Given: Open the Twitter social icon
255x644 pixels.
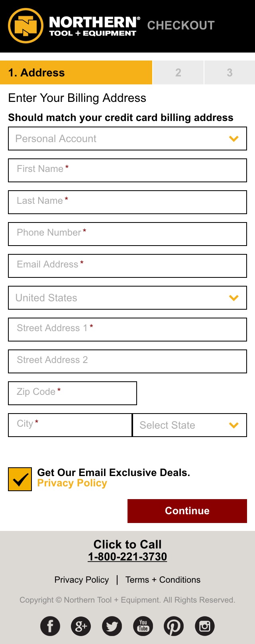Looking at the screenshot, I should tap(112, 626).
